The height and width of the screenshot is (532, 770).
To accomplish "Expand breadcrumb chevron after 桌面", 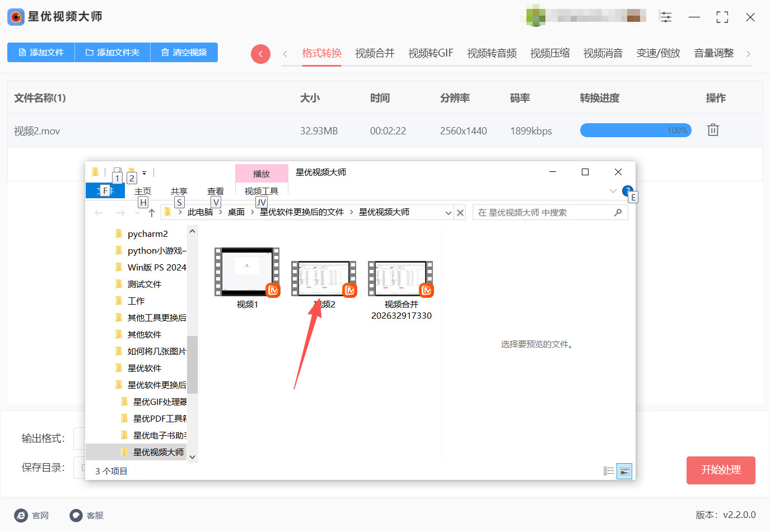I will point(253,212).
